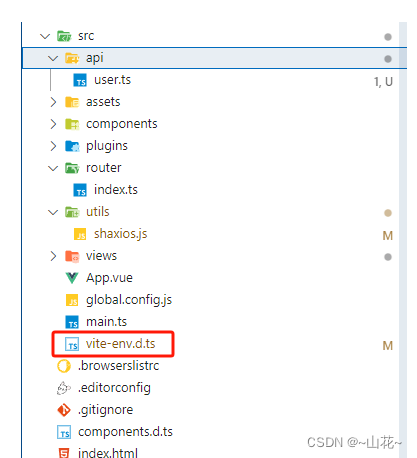Click the assets folder icon

pyautogui.click(x=72, y=102)
